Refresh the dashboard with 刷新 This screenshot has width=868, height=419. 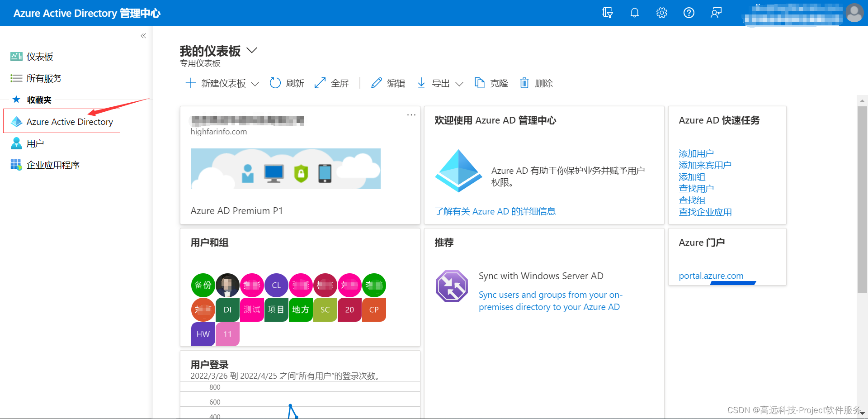(287, 83)
